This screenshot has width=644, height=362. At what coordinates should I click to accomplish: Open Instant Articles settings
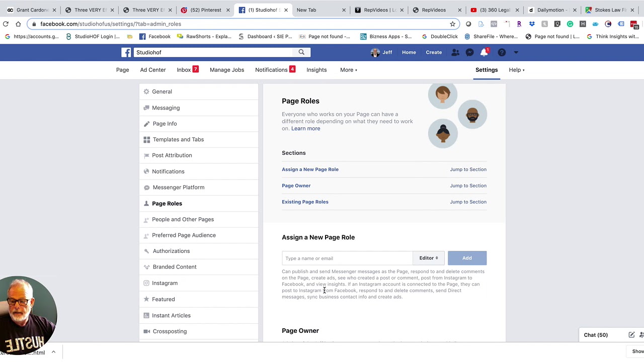198,315
